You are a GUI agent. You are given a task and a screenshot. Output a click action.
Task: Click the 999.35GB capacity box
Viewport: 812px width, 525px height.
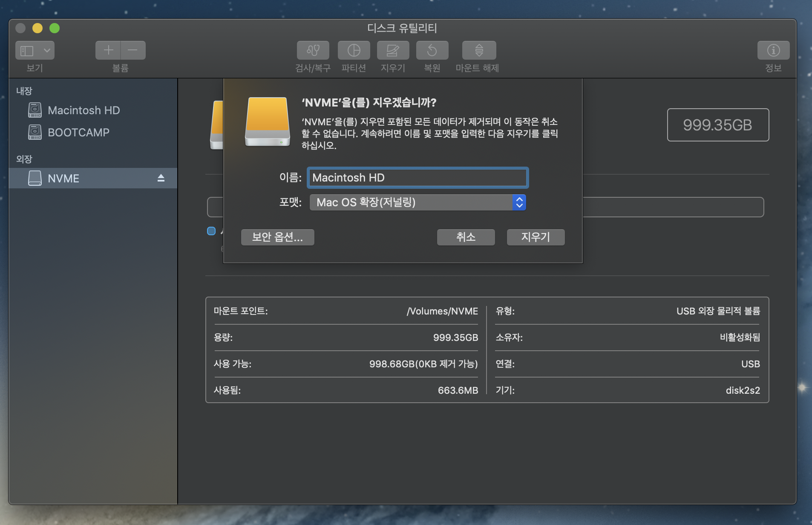(x=718, y=125)
